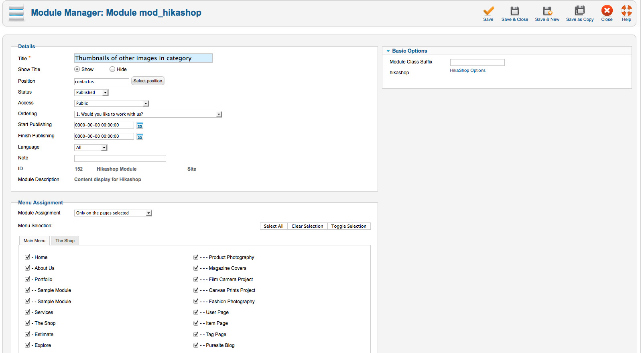
Task: Open the Language dropdown showing All
Action: pos(91,147)
